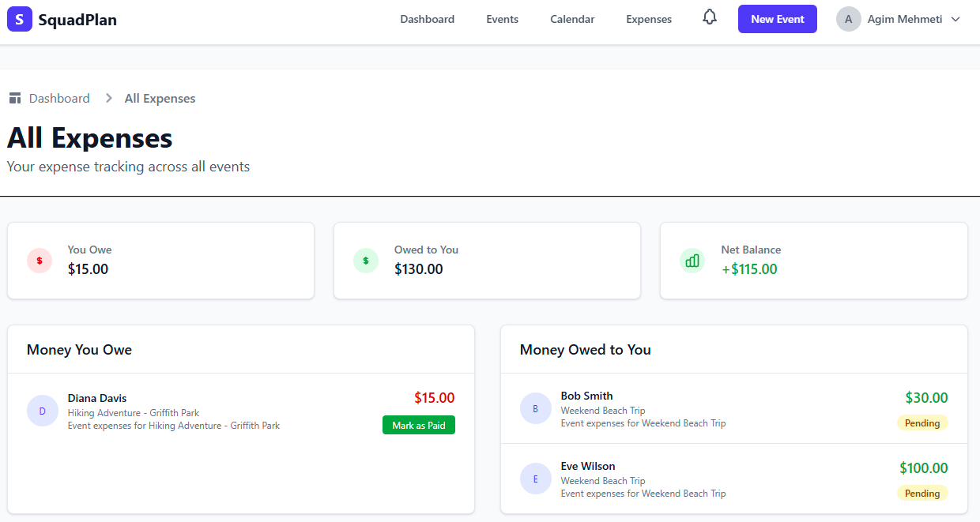Click the SquadPlan purple S logo

click(x=20, y=19)
